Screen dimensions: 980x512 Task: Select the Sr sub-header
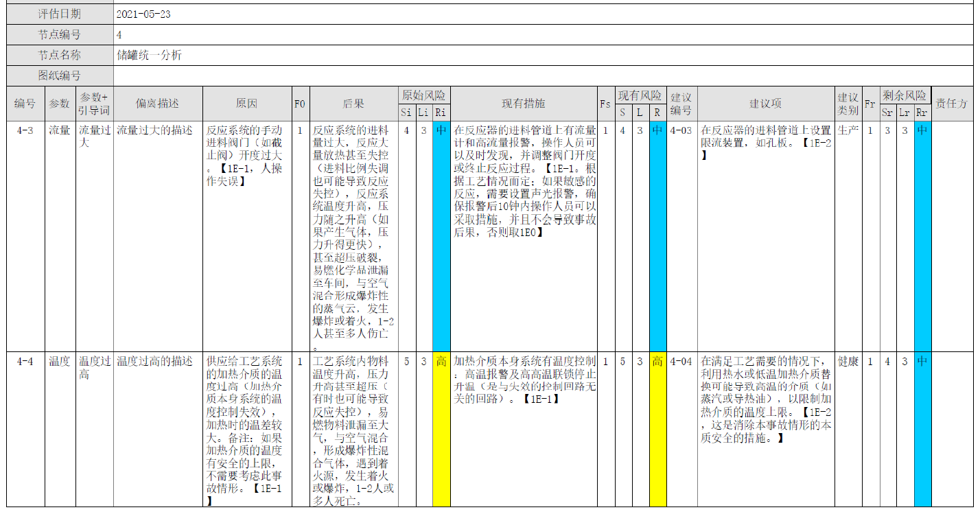[x=887, y=113]
